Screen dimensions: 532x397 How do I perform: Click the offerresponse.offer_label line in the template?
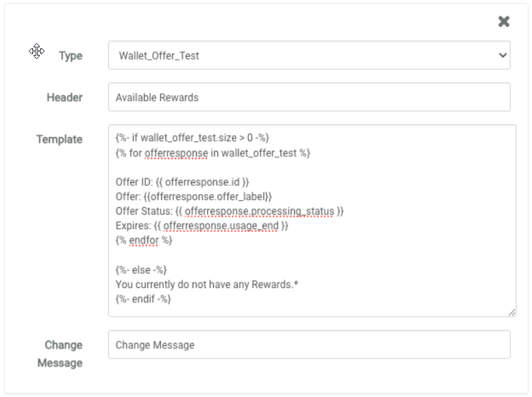(x=194, y=197)
